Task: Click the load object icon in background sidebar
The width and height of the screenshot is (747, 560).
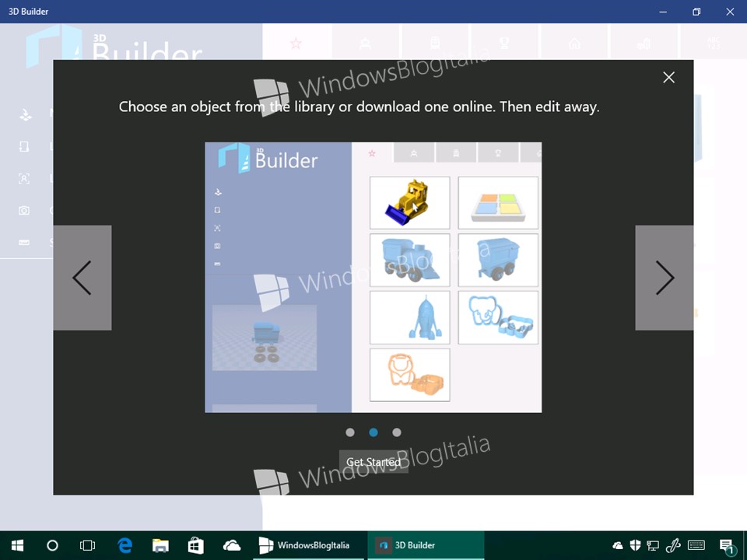Action: [24, 147]
